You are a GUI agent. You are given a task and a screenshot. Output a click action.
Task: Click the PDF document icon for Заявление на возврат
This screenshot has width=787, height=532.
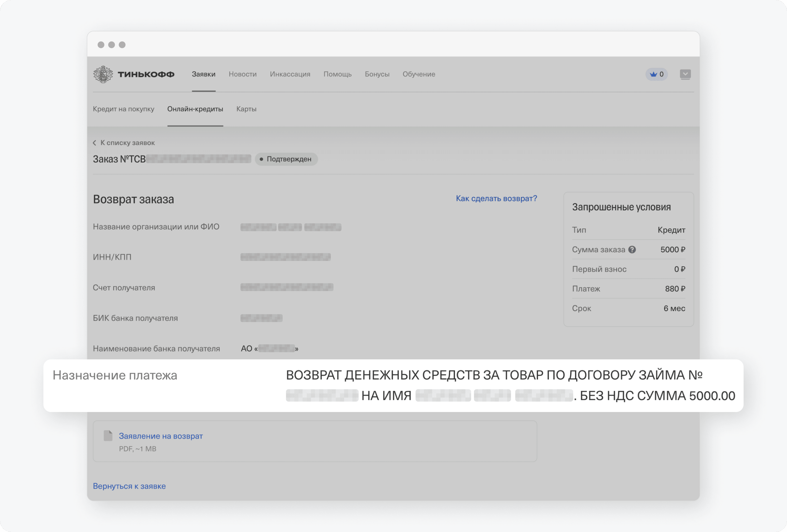point(108,436)
